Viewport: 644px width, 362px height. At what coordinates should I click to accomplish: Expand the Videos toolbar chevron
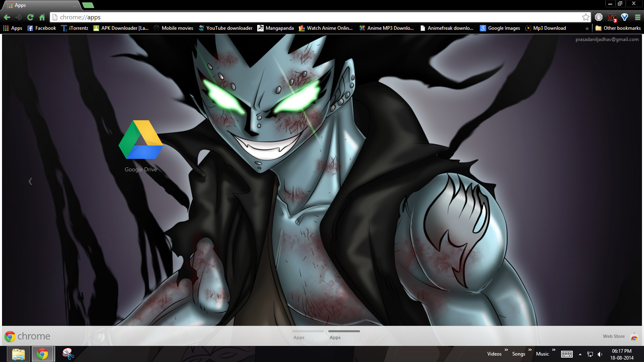coord(506,350)
